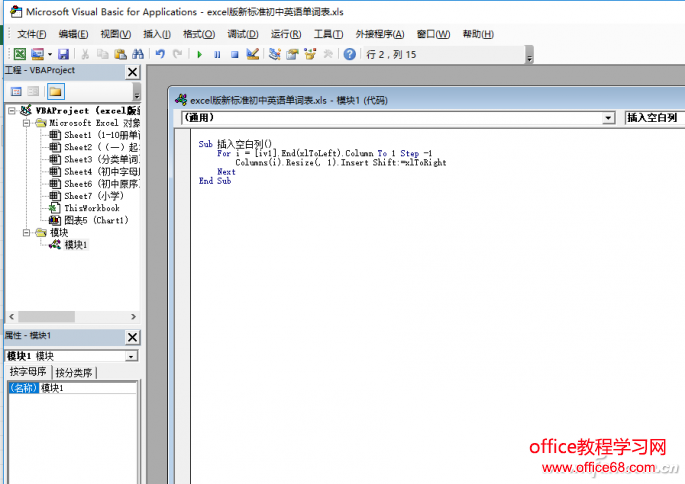The height and width of the screenshot is (484, 685).
Task: Open the Insert UserForm dropdown arrow
Action: pos(50,55)
